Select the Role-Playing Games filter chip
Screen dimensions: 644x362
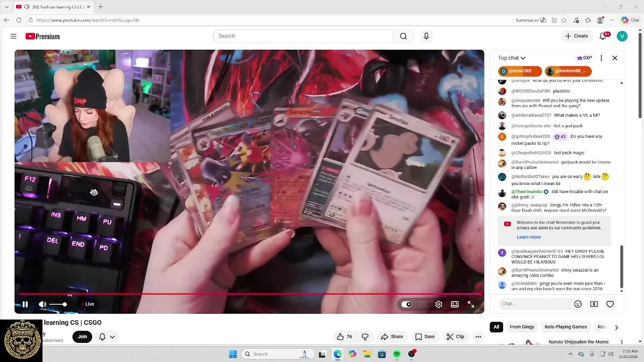pos(566,327)
